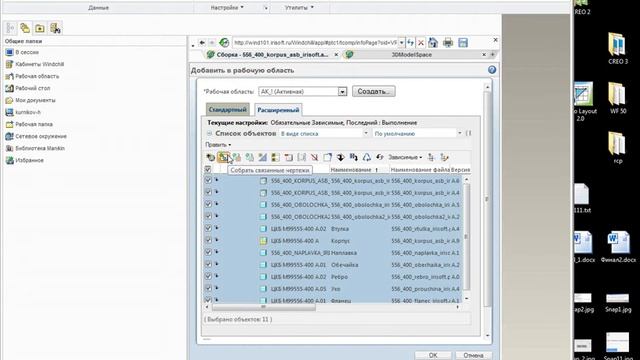Open the Настройки menu dropdown
Screen dimensions: 640x360
click(x=227, y=7)
